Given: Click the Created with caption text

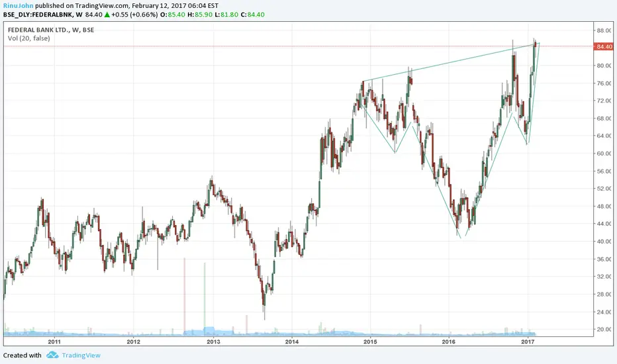Looking at the screenshot, I should point(22,355).
